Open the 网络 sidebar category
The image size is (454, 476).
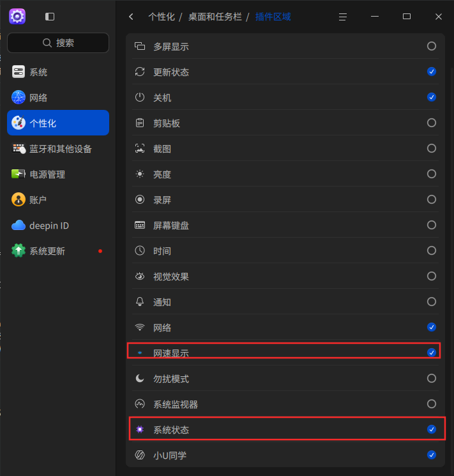coord(58,98)
